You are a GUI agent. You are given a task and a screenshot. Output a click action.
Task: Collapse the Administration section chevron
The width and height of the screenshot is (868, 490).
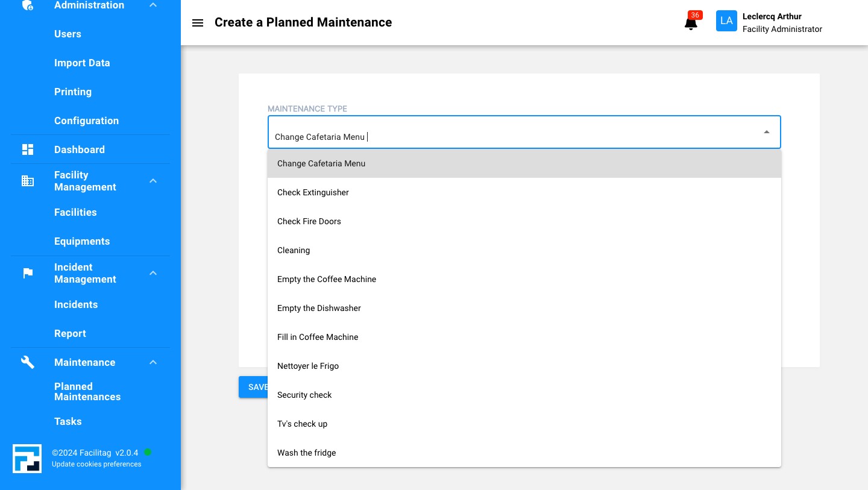[153, 5]
